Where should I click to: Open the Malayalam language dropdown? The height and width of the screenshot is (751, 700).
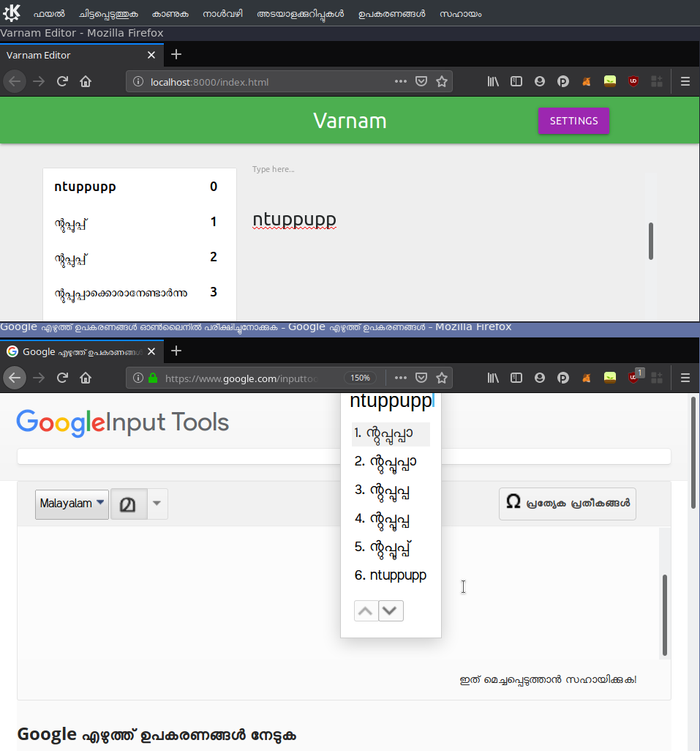tap(72, 504)
